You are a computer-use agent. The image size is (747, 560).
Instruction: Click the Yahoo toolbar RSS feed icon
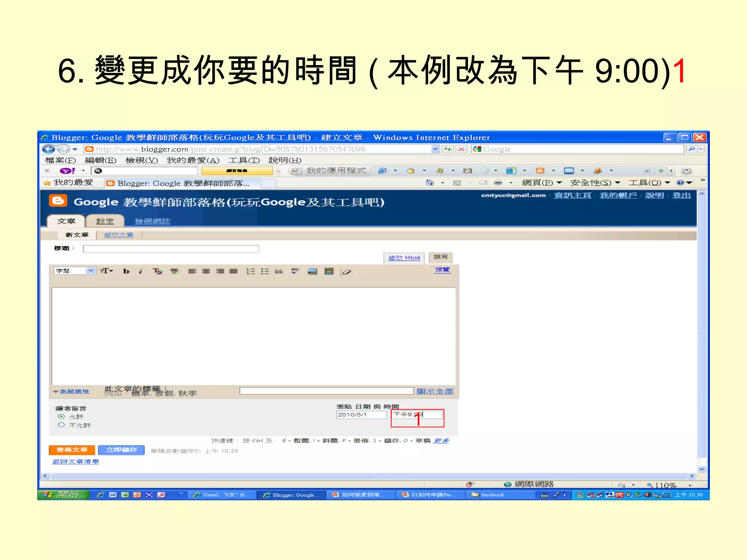(540, 171)
